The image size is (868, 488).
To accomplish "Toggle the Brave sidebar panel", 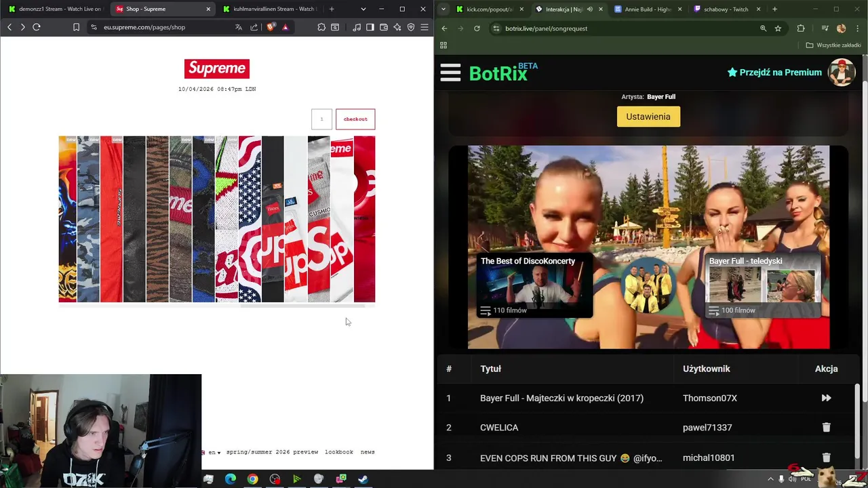I will pyautogui.click(x=370, y=27).
